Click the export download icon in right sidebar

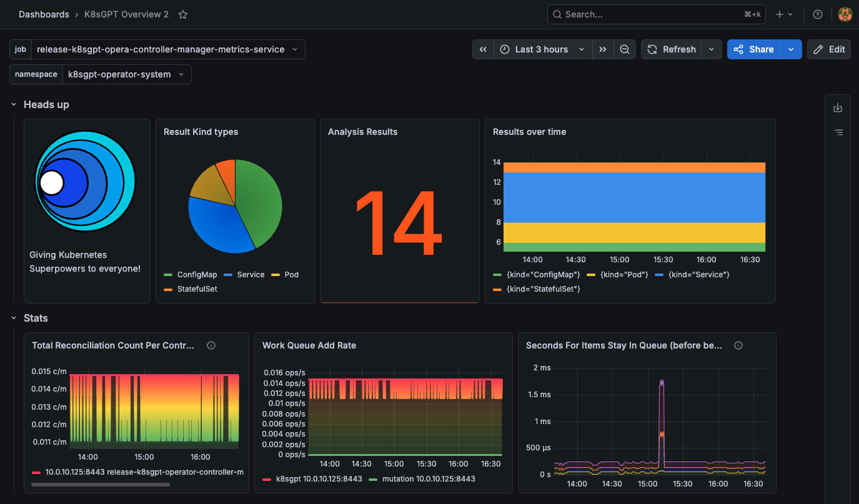click(838, 108)
